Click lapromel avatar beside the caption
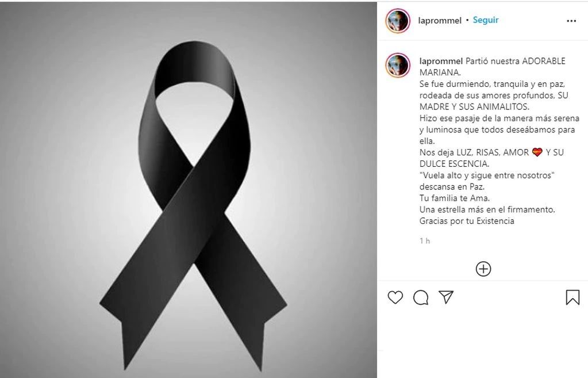 coord(398,66)
